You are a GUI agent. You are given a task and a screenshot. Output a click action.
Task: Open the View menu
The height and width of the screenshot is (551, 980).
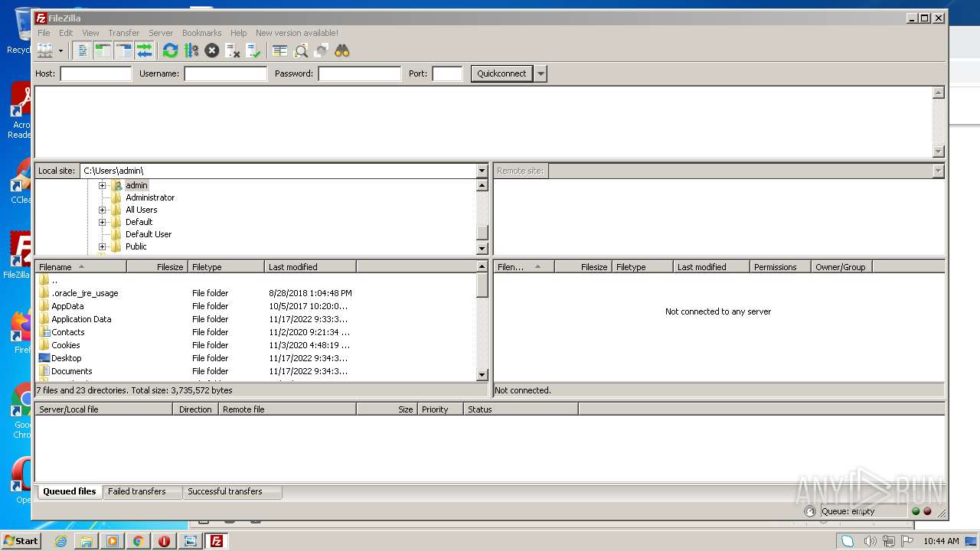[90, 33]
